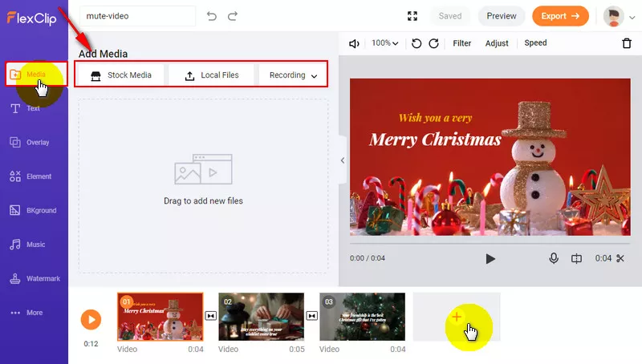Open the Text sidebar tab
642x364 pixels.
pyautogui.click(x=26, y=108)
